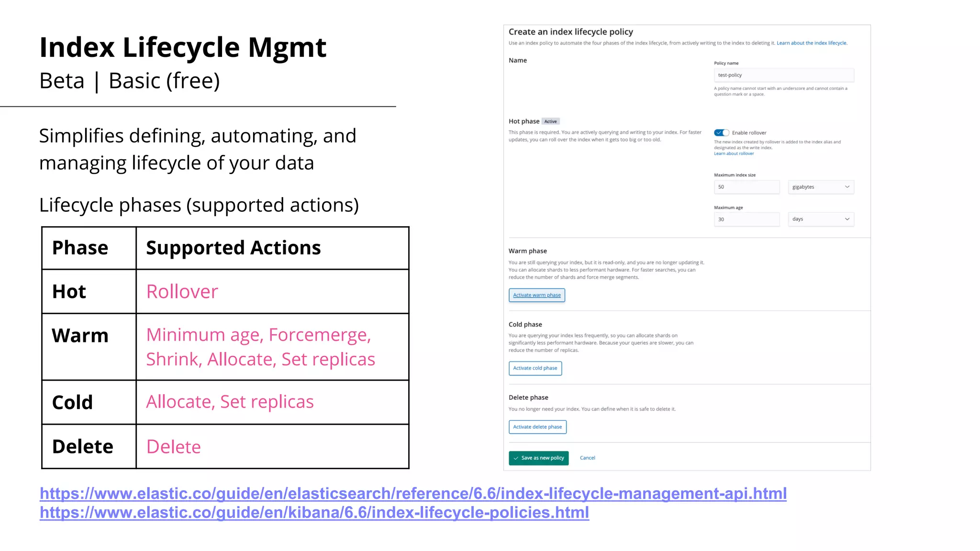980x551 pixels.
Task: Click 'Allocate, Set replicas' in Cold row
Action: coord(272,402)
